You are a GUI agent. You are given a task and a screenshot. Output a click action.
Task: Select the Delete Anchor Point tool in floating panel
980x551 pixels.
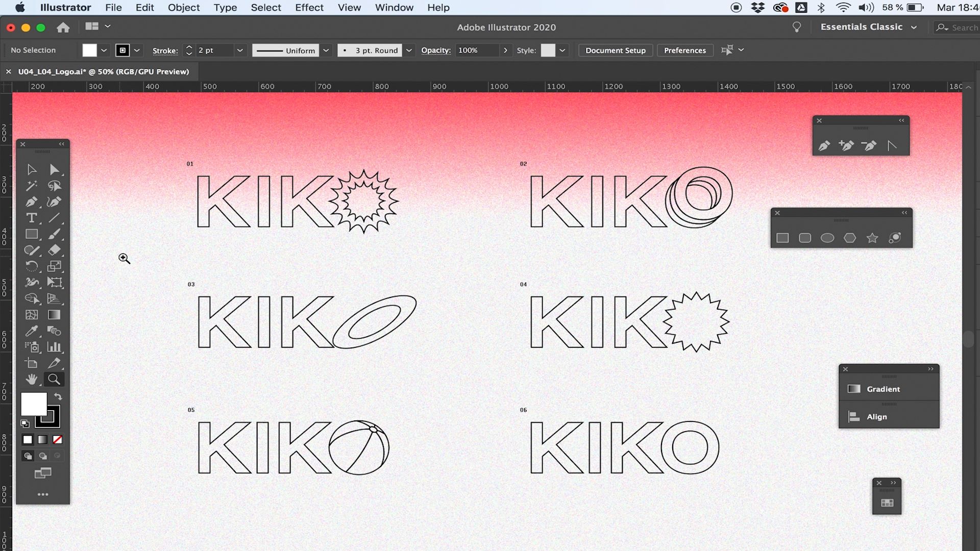coord(869,146)
